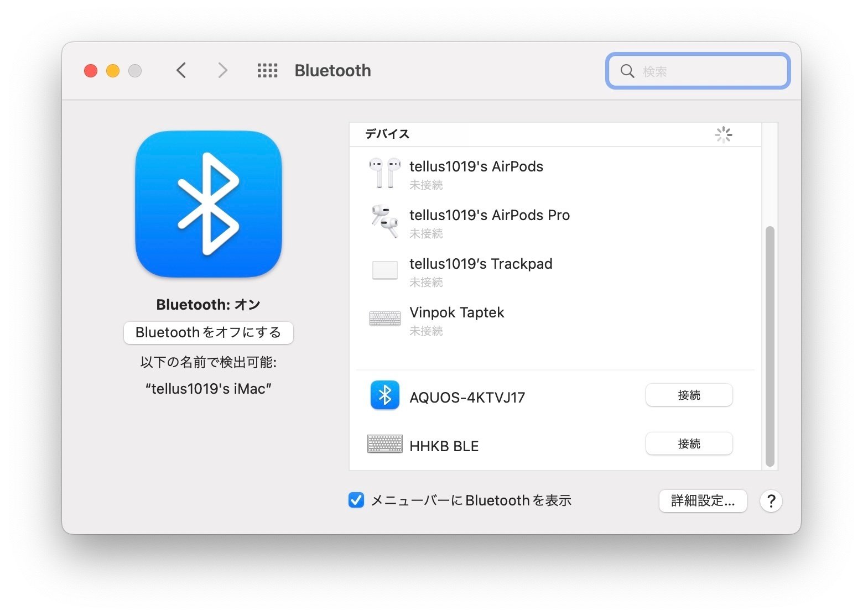Click “tellus1019's iMac” name text
Viewport: 863px width, 616px height.
[209, 389]
